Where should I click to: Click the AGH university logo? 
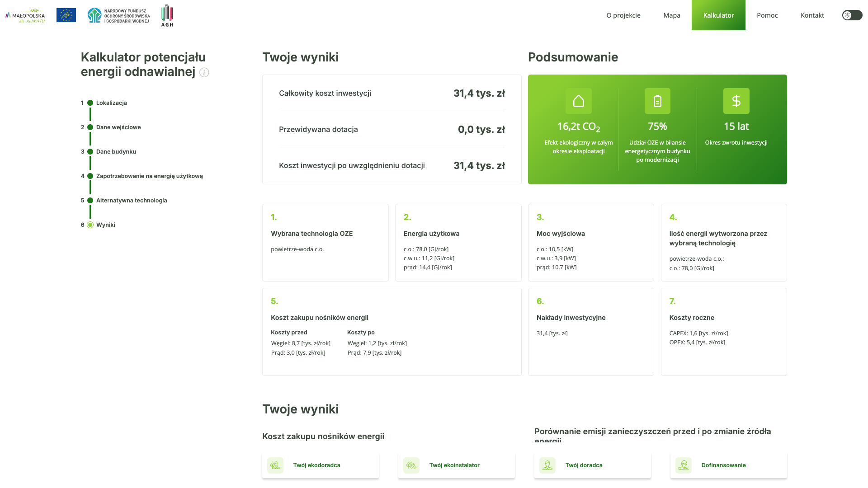(167, 15)
